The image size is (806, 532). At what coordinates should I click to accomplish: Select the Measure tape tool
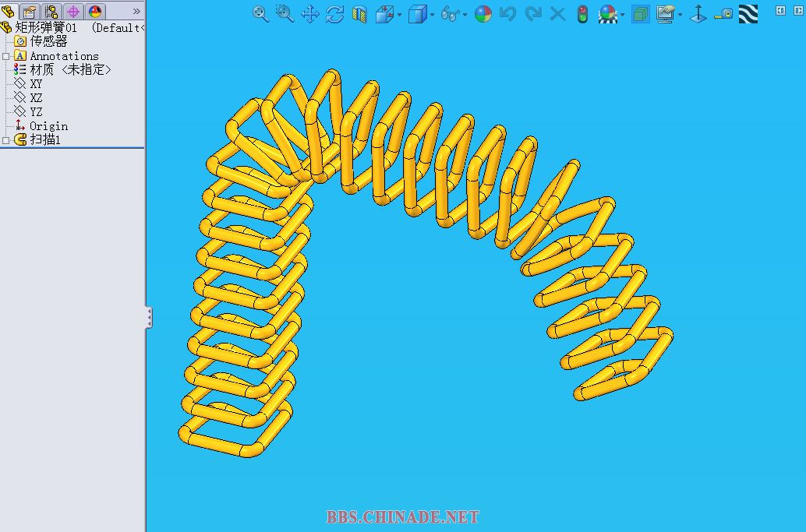[x=723, y=14]
